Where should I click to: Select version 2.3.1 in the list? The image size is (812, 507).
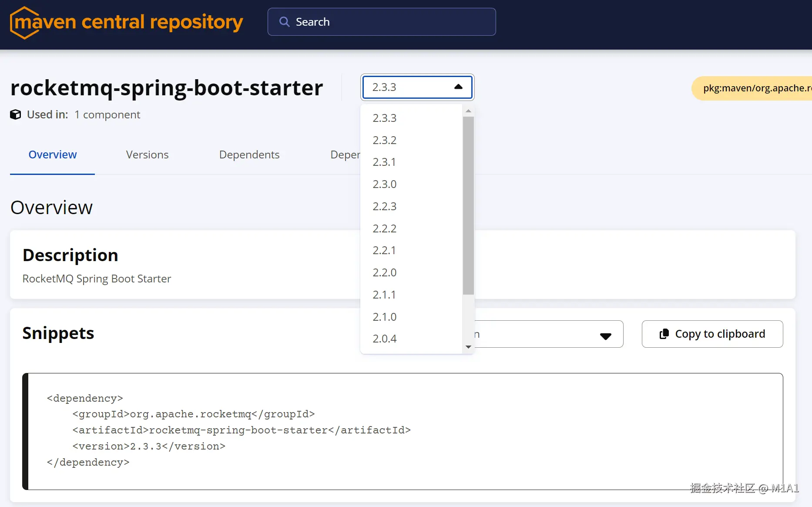coord(411,162)
